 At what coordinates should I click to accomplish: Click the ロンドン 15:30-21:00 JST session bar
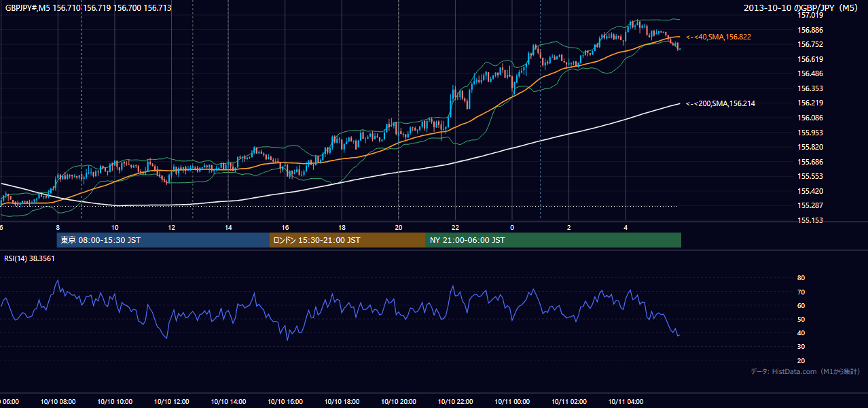coord(348,240)
